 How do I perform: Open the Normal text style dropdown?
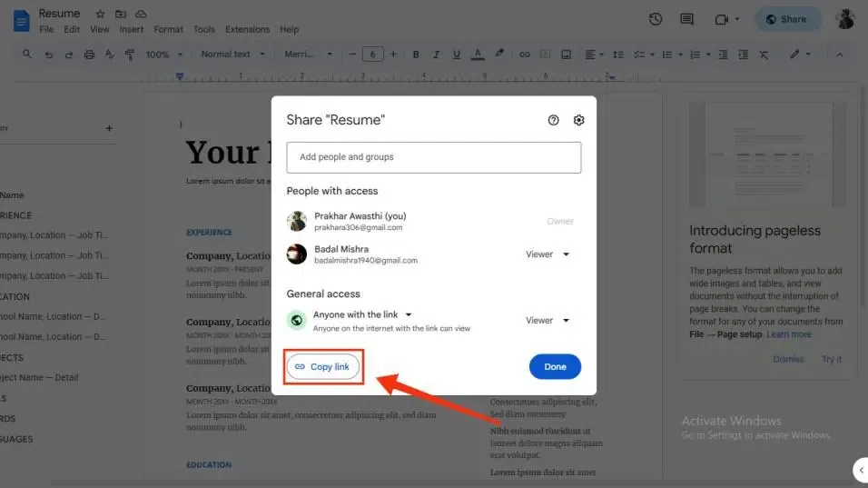point(233,55)
